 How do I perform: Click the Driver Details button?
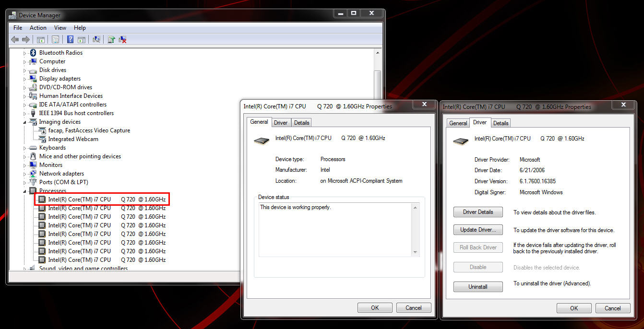click(x=478, y=212)
